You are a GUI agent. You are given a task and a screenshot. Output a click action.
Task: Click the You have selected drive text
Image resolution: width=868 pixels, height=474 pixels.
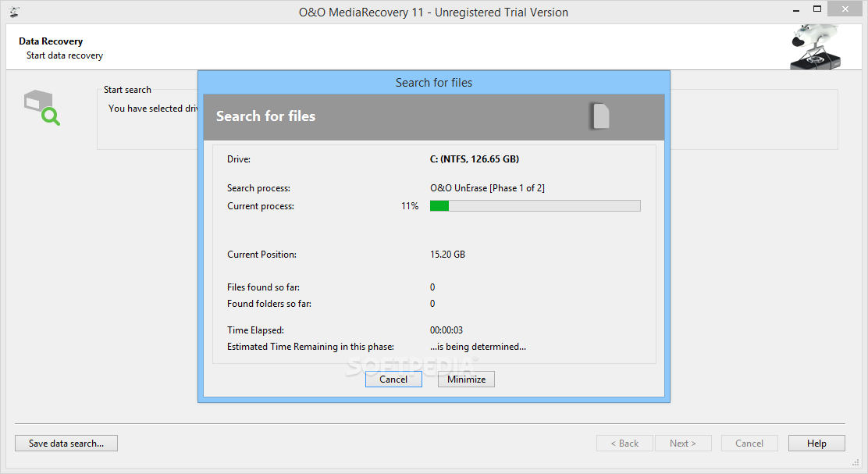(153, 109)
